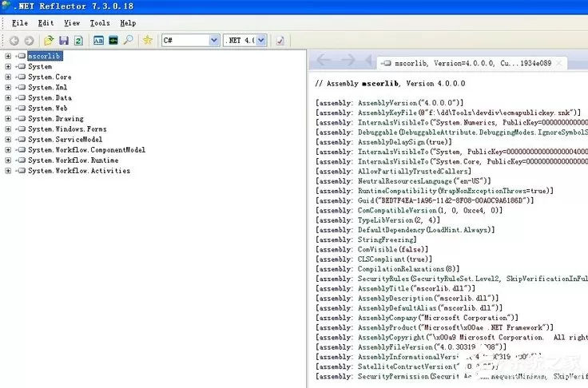
Task: Click the Analyzer green screen icon
Action: click(x=113, y=40)
